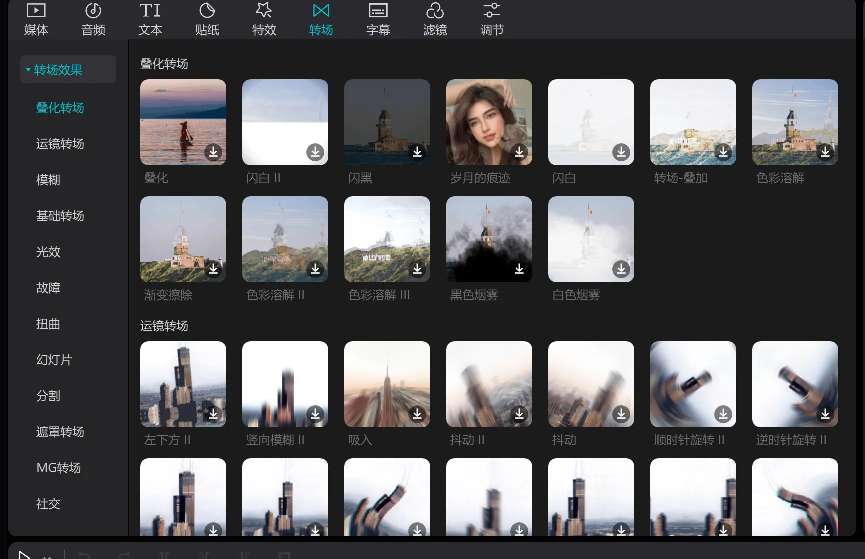Open the 贴纸 stickers panel
Screen dimensions: 865x559
(207, 19)
